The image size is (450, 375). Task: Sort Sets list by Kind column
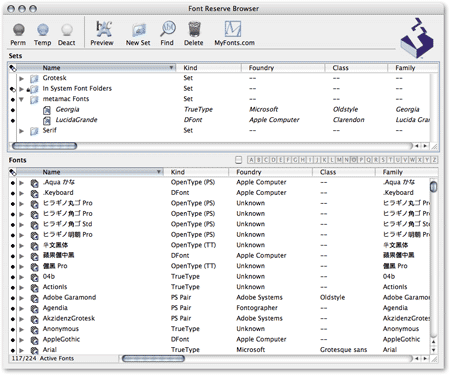(x=209, y=68)
